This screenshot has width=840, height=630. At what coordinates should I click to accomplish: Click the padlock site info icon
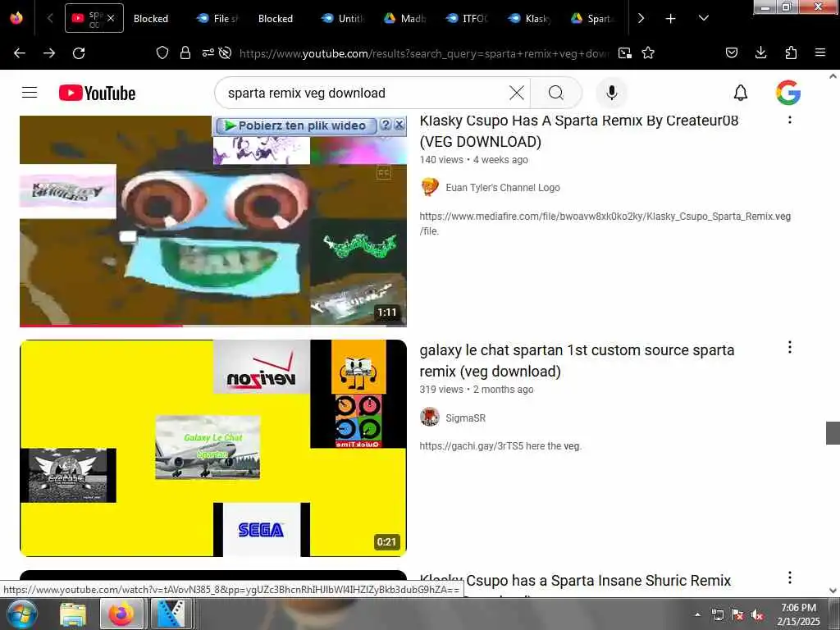pos(185,52)
